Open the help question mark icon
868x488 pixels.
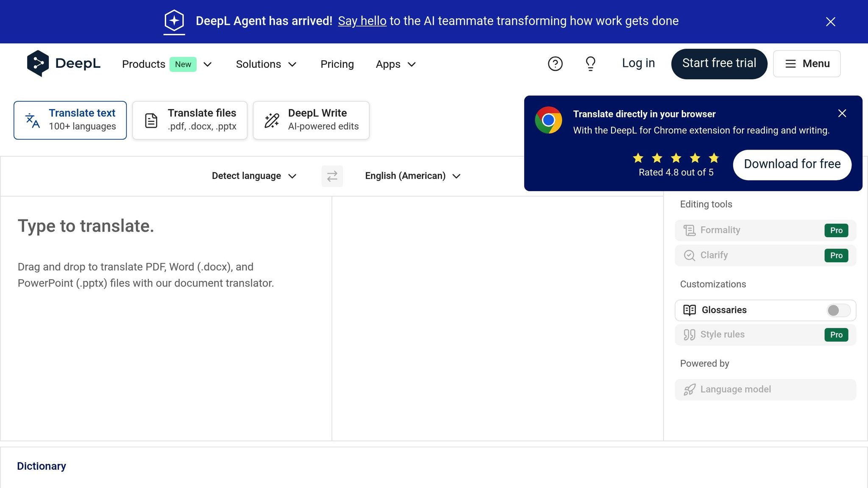[x=555, y=64]
